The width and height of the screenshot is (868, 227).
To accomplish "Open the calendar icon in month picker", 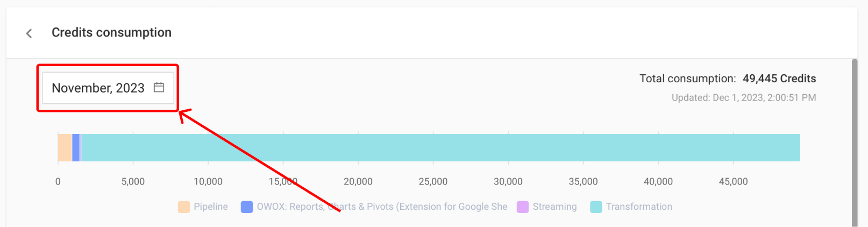I will coord(159,87).
